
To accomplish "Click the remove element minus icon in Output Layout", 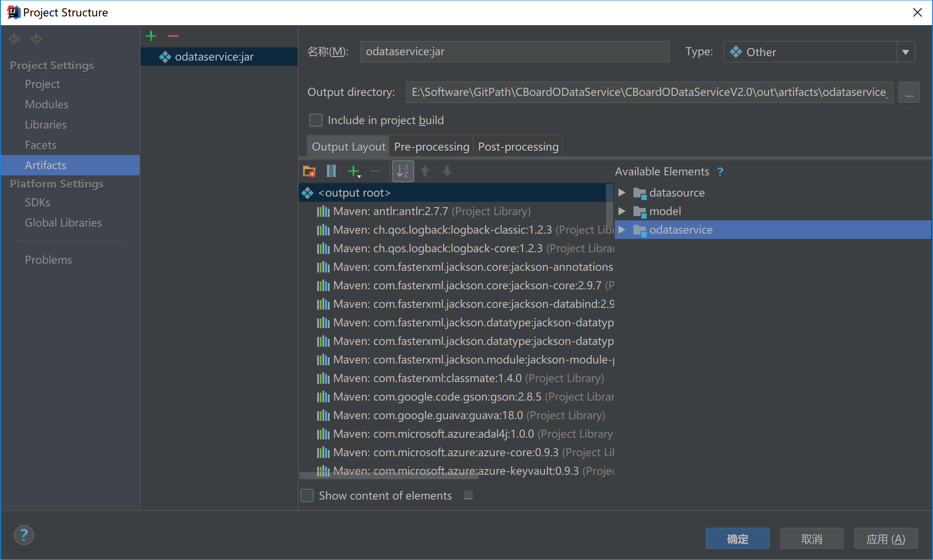I will pyautogui.click(x=376, y=171).
